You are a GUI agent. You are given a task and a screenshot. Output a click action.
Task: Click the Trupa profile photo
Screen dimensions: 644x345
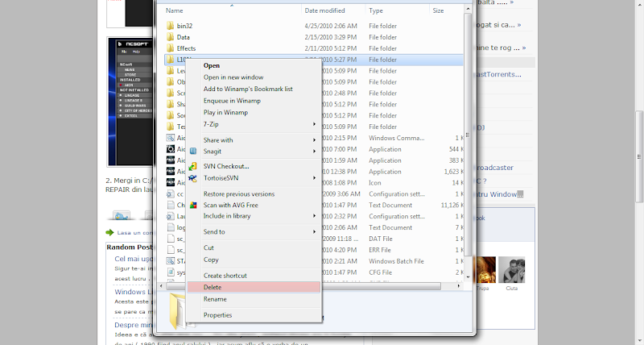click(x=484, y=270)
